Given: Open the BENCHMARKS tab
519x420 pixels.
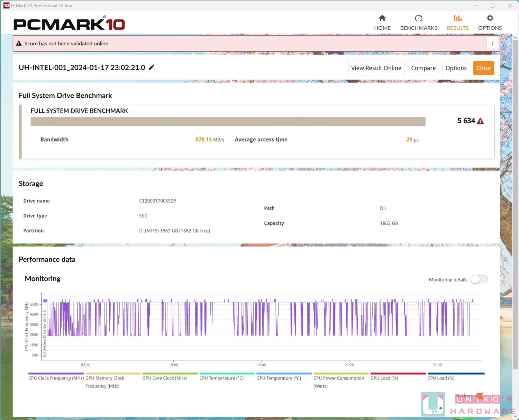Looking at the screenshot, I should [419, 23].
